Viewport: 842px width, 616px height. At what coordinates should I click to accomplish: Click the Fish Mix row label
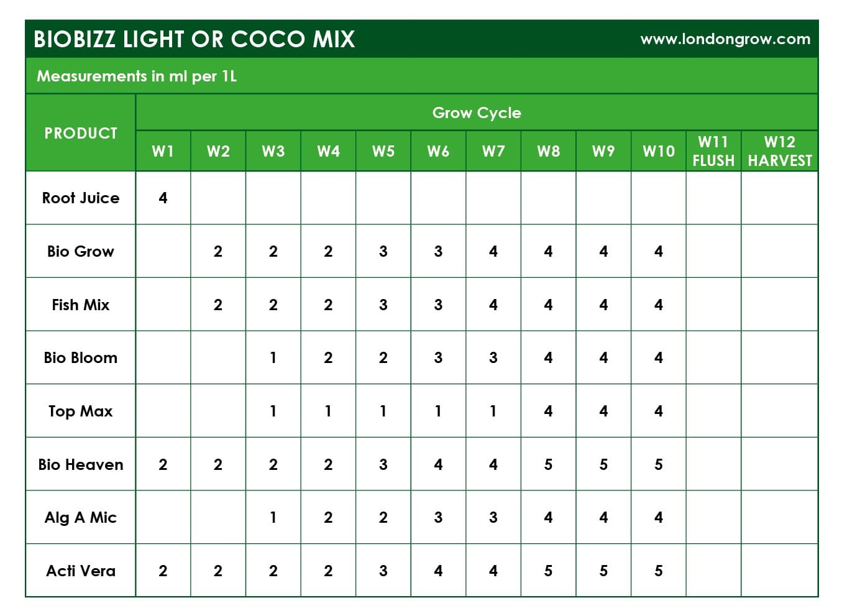point(81,305)
